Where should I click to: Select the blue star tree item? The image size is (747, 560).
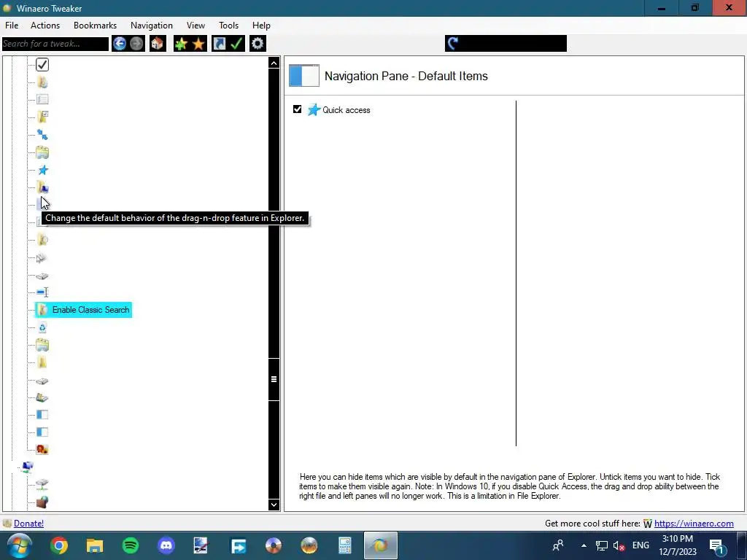pos(43,170)
